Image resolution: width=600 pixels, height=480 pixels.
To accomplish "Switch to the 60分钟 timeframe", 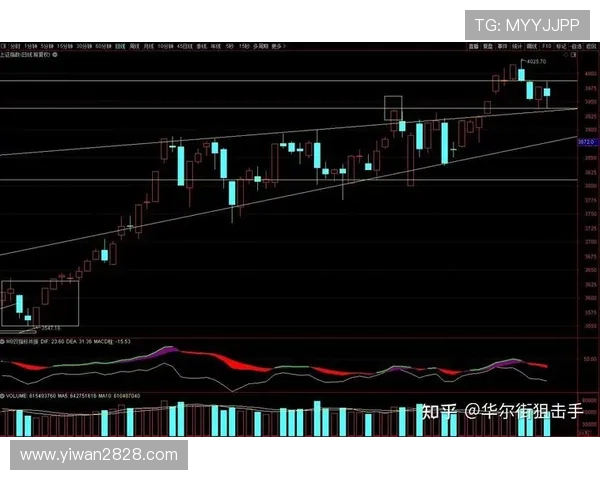I will (102, 46).
